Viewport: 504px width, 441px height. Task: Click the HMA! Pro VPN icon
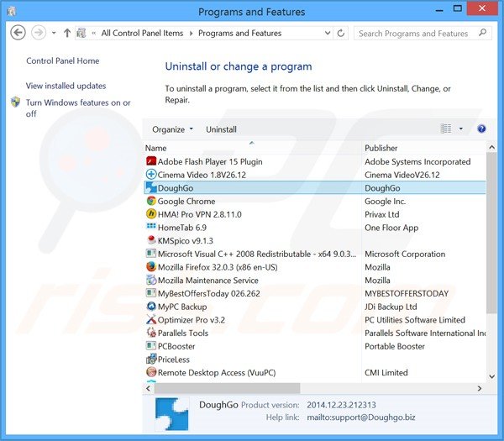[151, 214]
